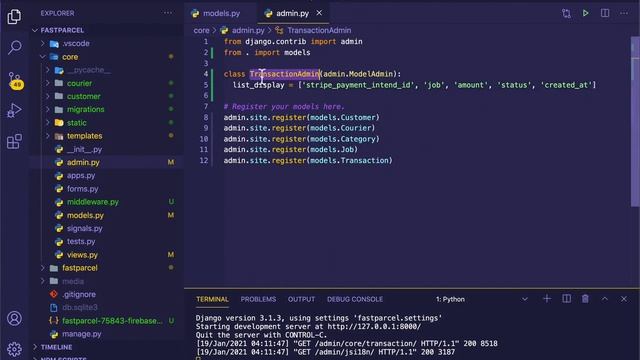Viewport: 640px width, 360px height.
Task: Click the core breadcrumb segment
Action: click(x=201, y=30)
